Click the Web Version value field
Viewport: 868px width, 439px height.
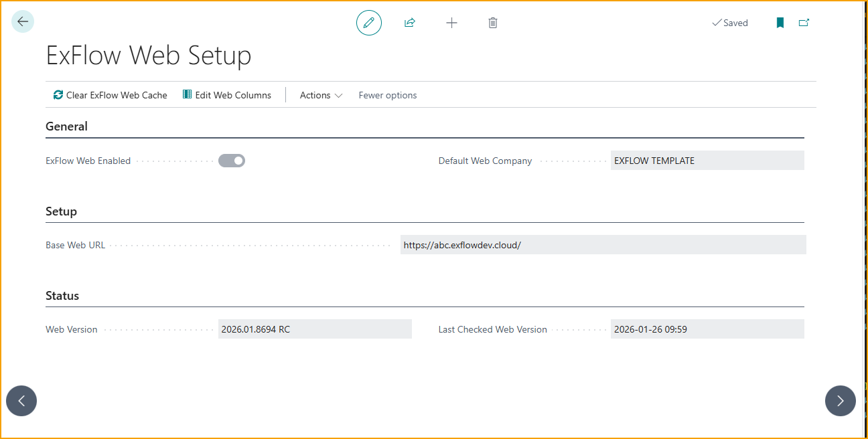click(315, 329)
